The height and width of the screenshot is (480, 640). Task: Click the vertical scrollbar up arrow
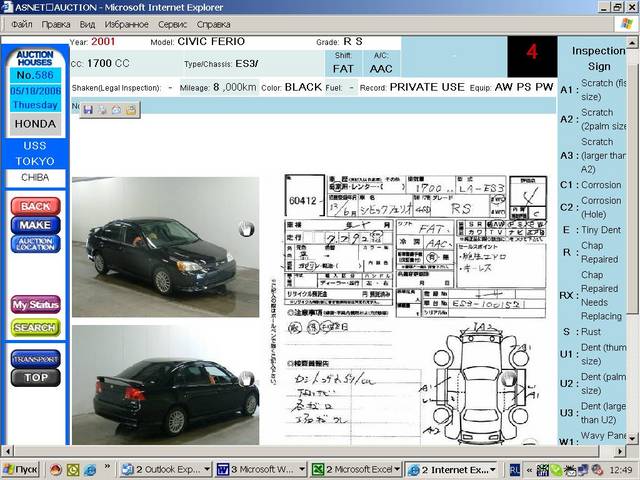(632, 42)
